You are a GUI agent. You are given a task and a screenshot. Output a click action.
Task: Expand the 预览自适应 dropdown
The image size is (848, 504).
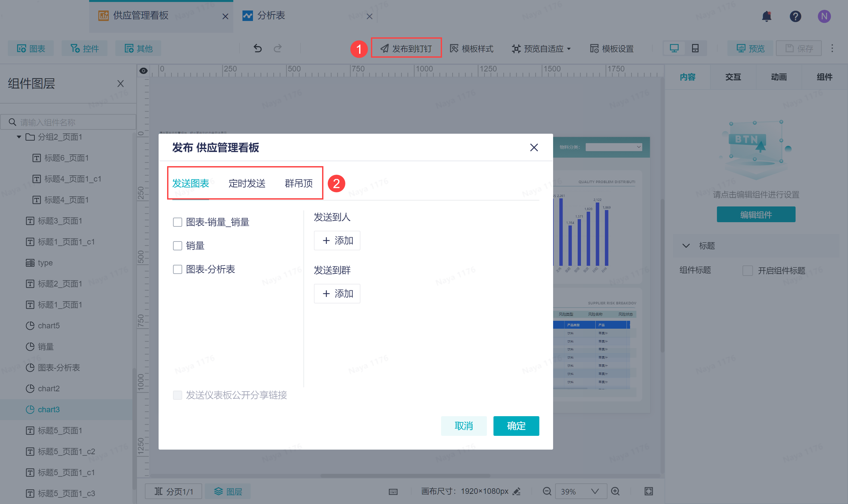541,48
